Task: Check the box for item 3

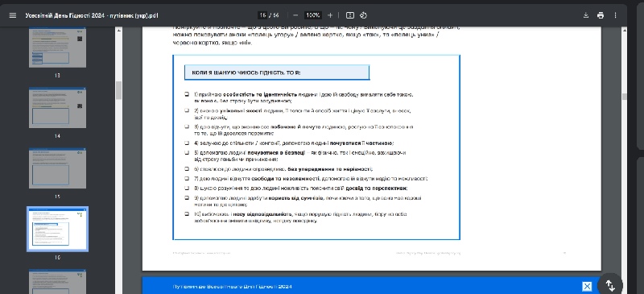Action: pos(187,126)
